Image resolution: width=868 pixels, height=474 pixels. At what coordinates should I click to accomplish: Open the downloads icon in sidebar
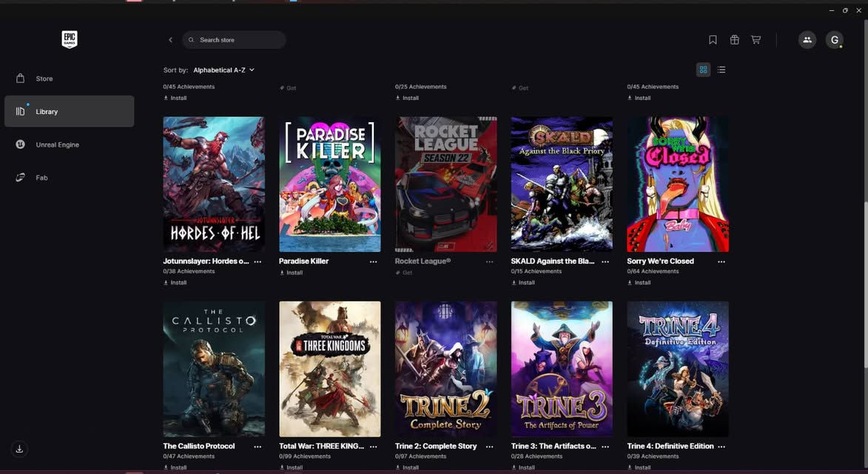click(19, 449)
